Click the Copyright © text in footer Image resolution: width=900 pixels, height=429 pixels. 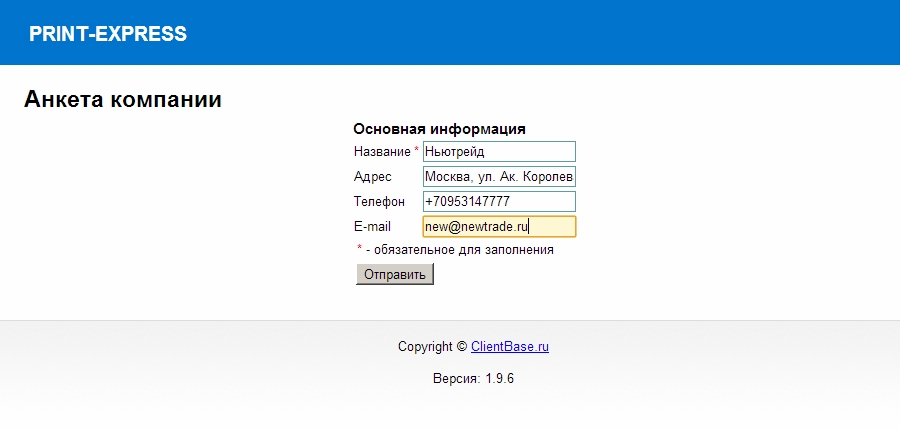[x=432, y=347]
